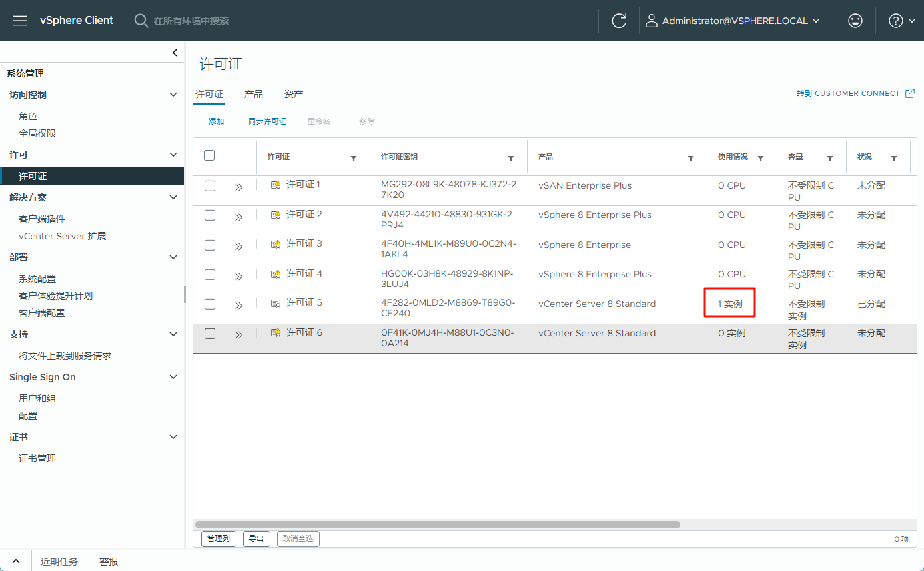Screen dimensions: 924x571
Task: Select the checkbox for 许可证 4
Action: (210, 275)
